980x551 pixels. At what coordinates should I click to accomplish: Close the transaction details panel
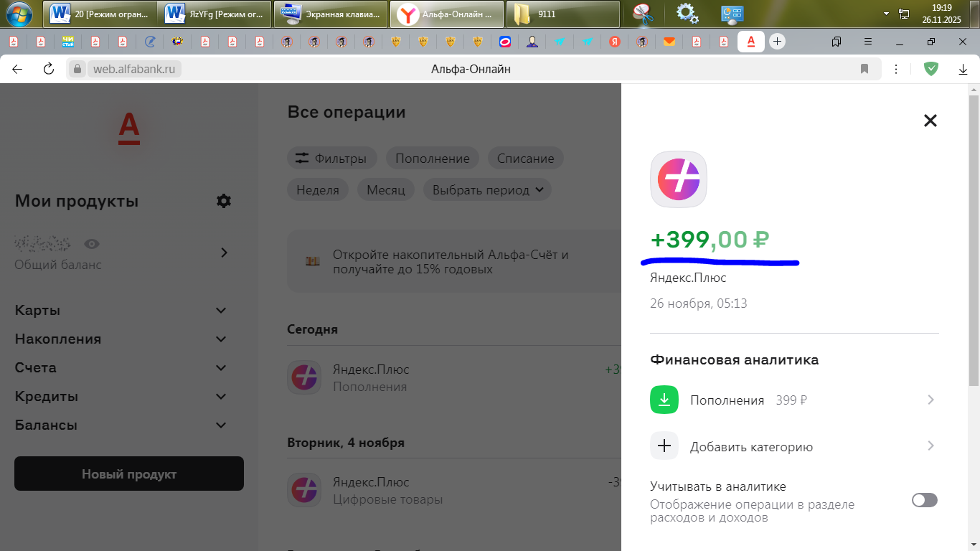(930, 121)
